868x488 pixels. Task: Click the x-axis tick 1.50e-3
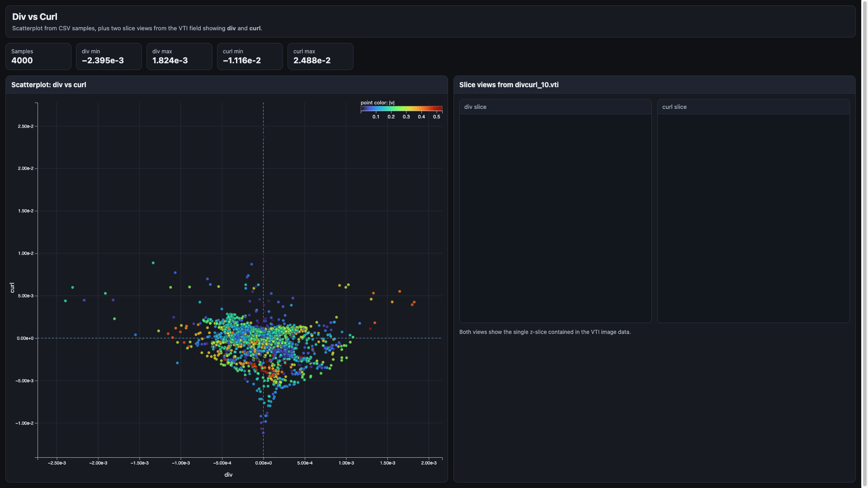tap(387, 463)
